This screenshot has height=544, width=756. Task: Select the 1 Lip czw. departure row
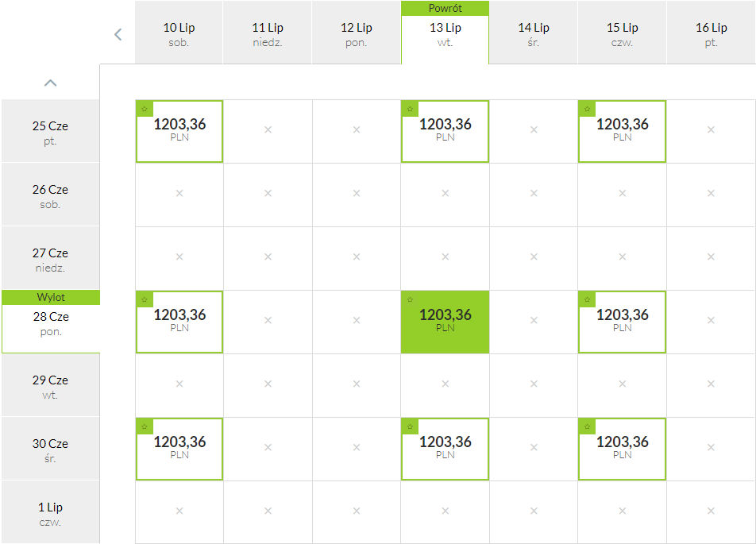tap(51, 512)
